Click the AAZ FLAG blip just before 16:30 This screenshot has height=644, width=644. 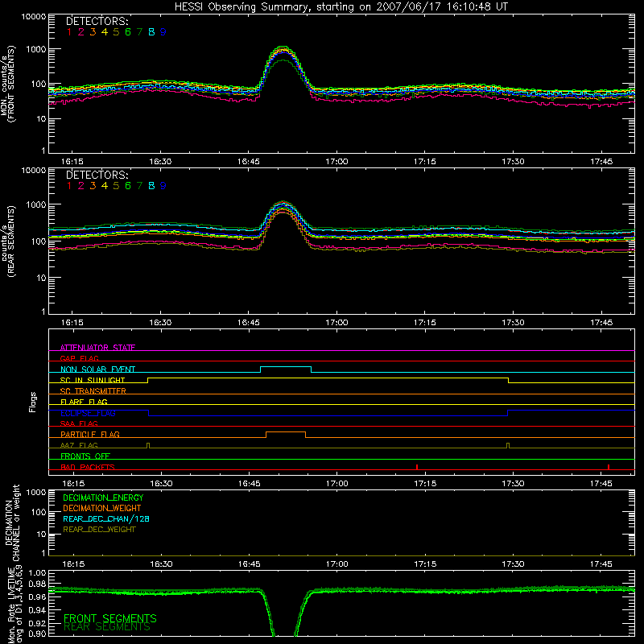tap(148, 445)
